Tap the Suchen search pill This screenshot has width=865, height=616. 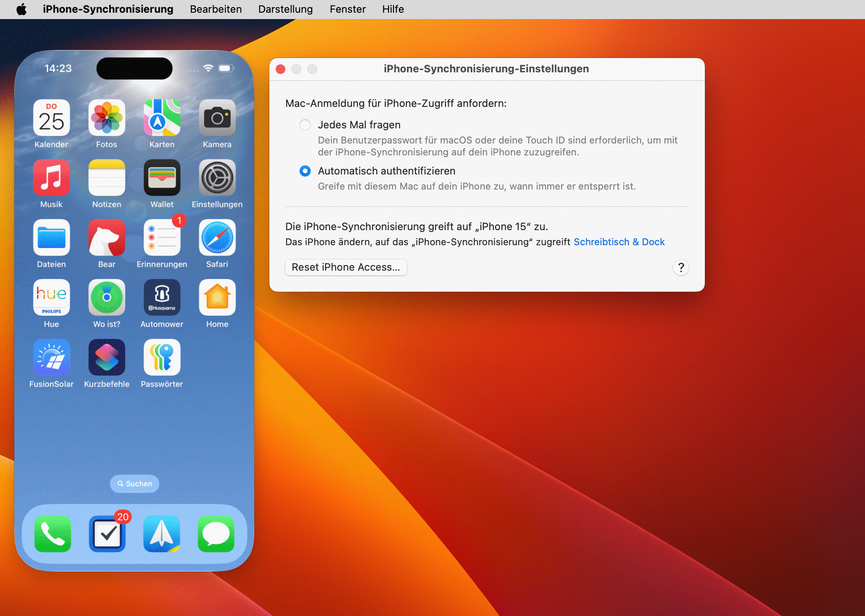(x=135, y=484)
